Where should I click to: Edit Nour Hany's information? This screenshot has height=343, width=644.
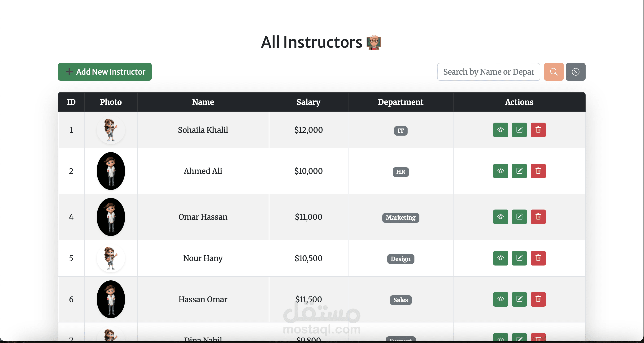(519, 258)
